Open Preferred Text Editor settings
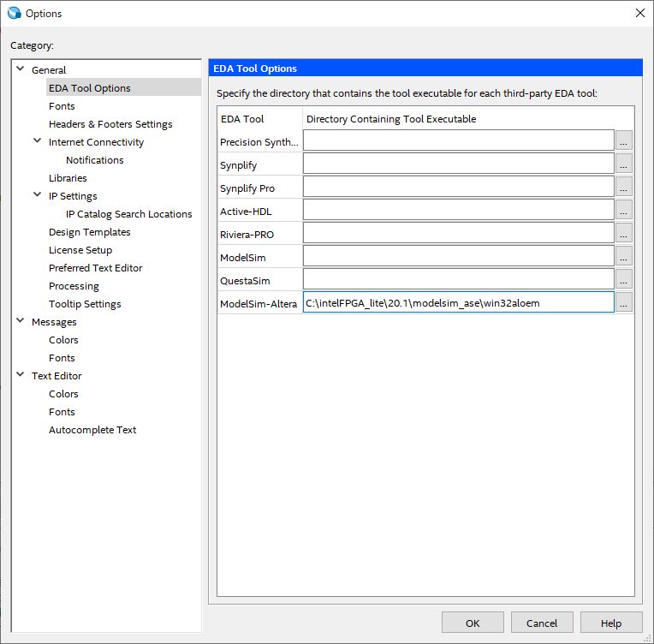The width and height of the screenshot is (654, 644). pyautogui.click(x=95, y=268)
